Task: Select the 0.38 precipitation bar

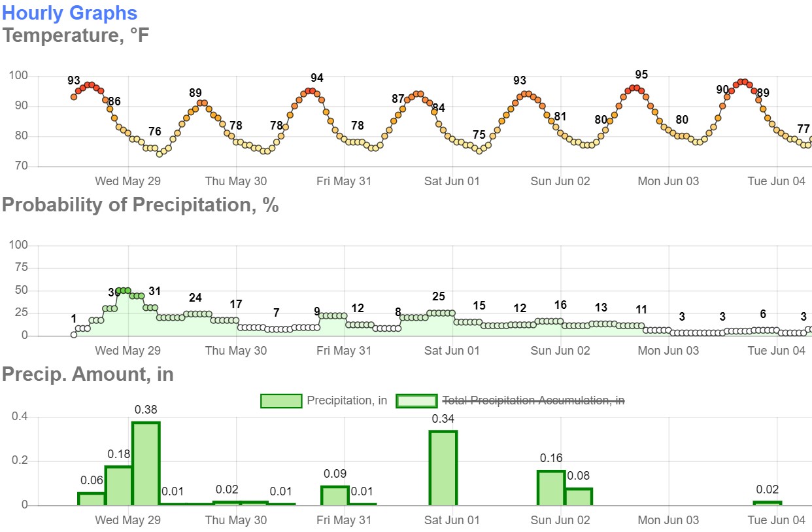Action: [x=146, y=463]
